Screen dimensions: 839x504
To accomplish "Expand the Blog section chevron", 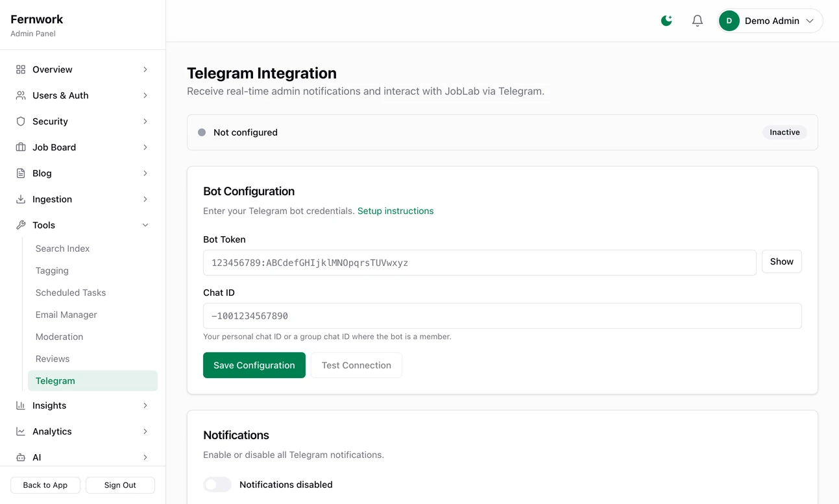I will [145, 173].
